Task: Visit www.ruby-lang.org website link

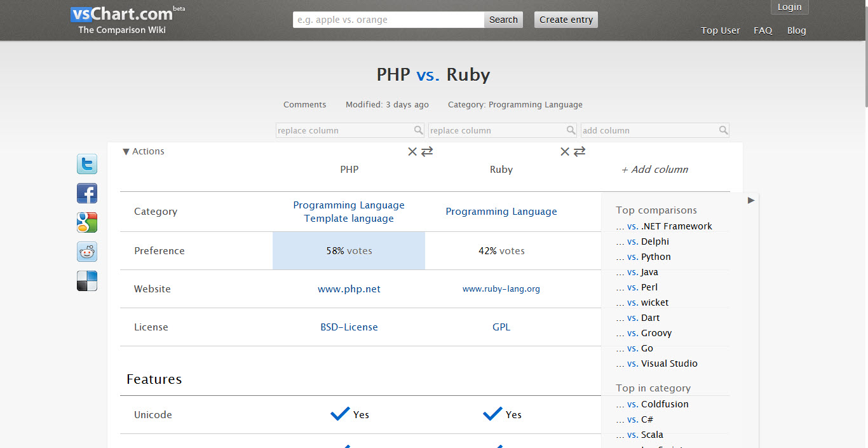Action: [501, 289]
